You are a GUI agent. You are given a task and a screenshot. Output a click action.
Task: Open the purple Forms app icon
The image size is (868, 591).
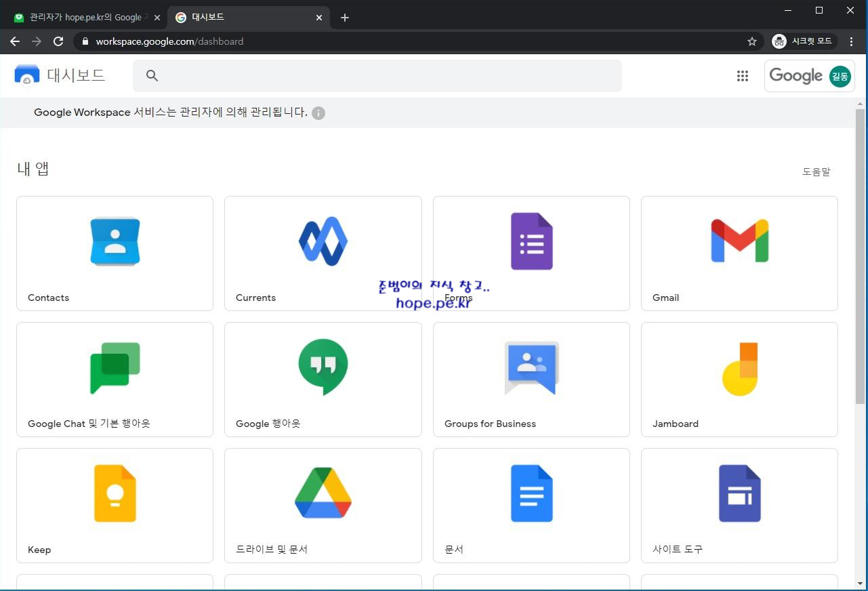(532, 241)
